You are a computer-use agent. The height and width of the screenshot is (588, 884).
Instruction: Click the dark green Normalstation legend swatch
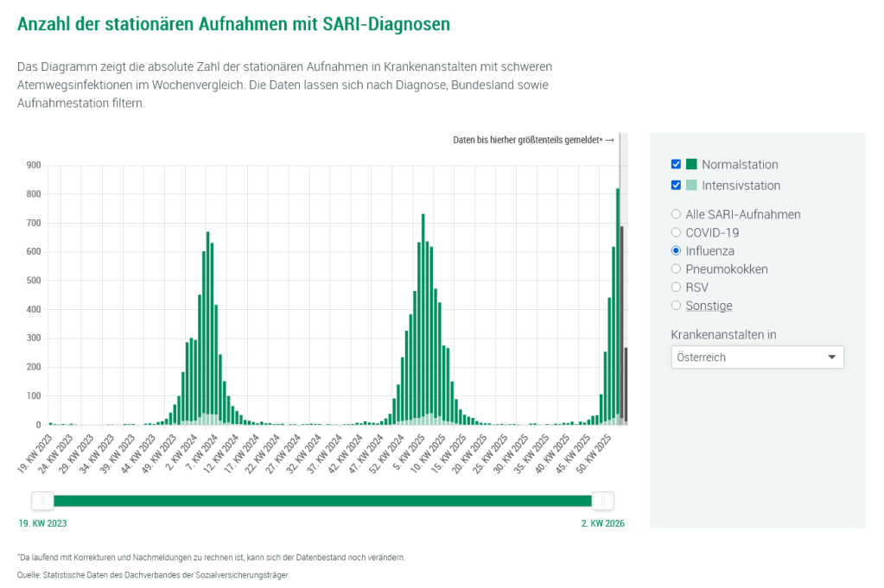(x=691, y=165)
